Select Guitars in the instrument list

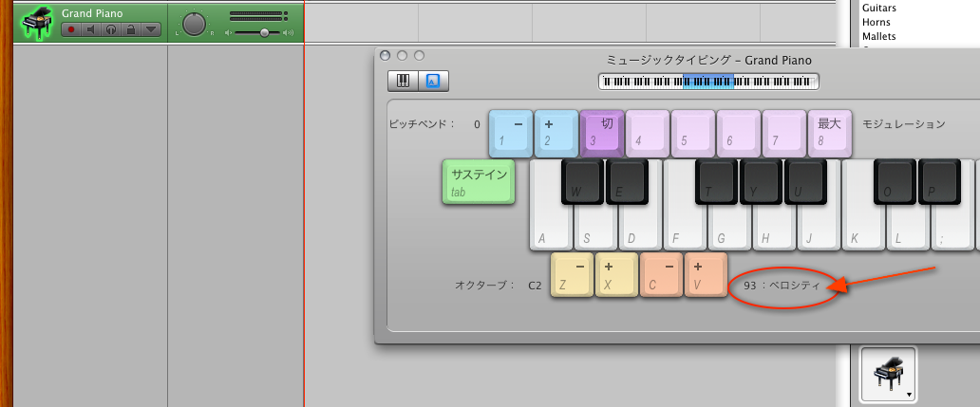879,9
